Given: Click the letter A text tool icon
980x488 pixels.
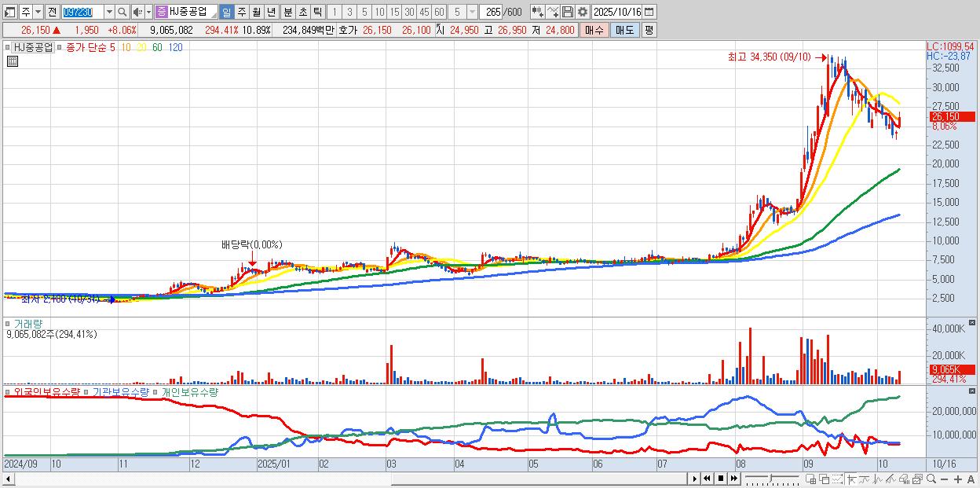Looking at the screenshot, I should (x=971, y=479).
